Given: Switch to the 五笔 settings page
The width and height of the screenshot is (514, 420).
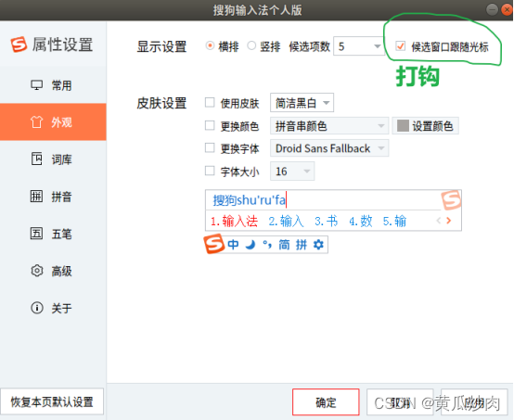Looking at the screenshot, I should click(53, 234).
